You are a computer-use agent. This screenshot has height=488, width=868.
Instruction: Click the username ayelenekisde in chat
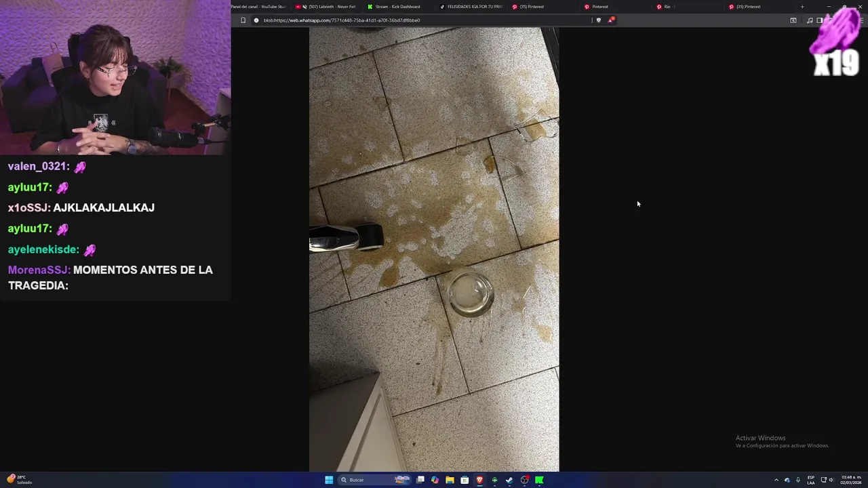click(x=43, y=249)
